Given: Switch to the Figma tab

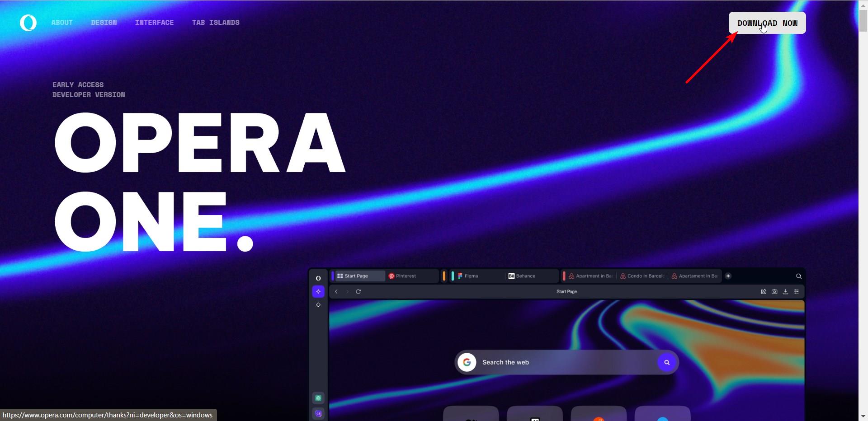Looking at the screenshot, I should pos(479,276).
